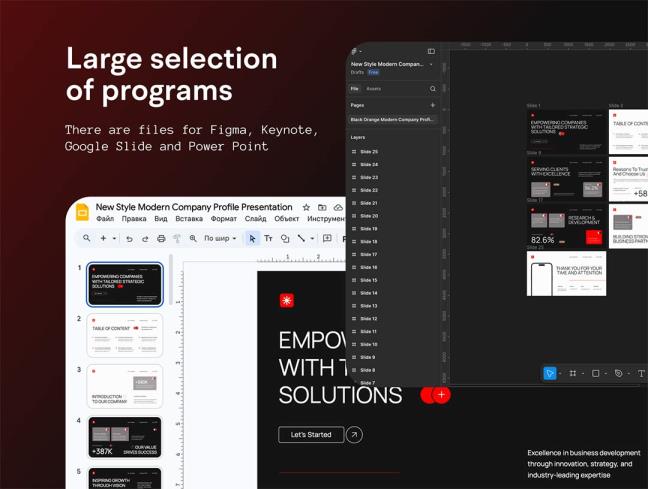This screenshot has height=489, width=648.
Task: Expand the Figma file name dropdown
Action: [432, 64]
